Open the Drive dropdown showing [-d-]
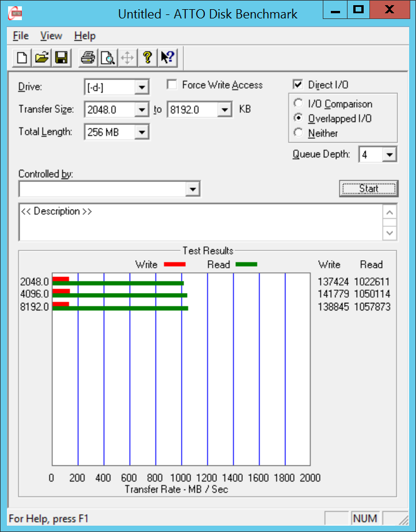The image size is (416, 532). [142, 88]
